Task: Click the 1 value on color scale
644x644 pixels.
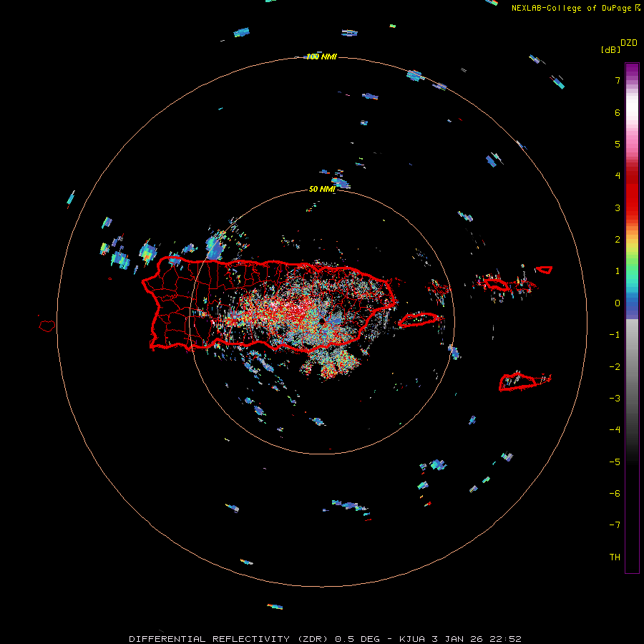Action: click(x=618, y=271)
